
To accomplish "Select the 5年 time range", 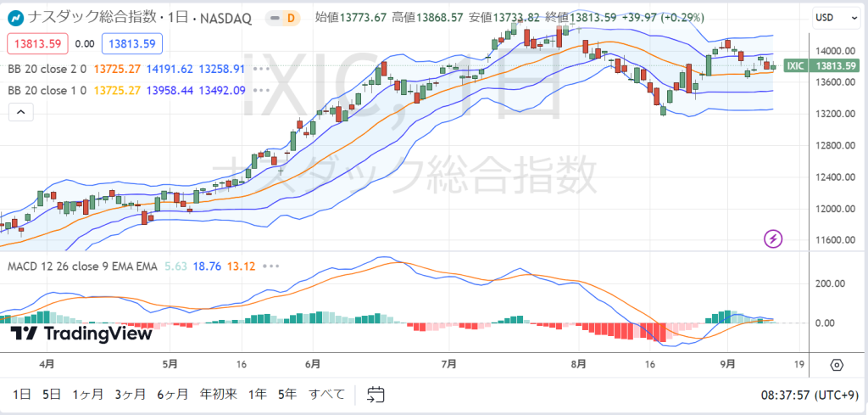I will pos(287,395).
